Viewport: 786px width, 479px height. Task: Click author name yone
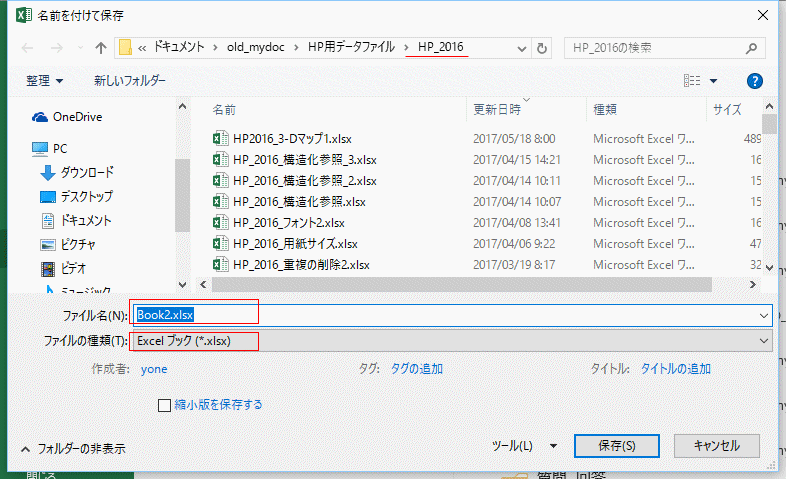pos(154,369)
